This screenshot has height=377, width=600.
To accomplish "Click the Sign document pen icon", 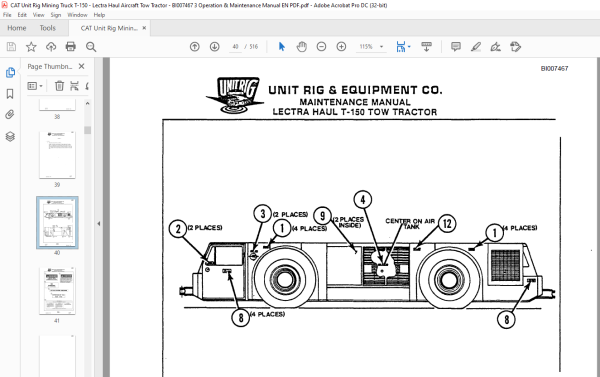I will pyautogui.click(x=496, y=47).
